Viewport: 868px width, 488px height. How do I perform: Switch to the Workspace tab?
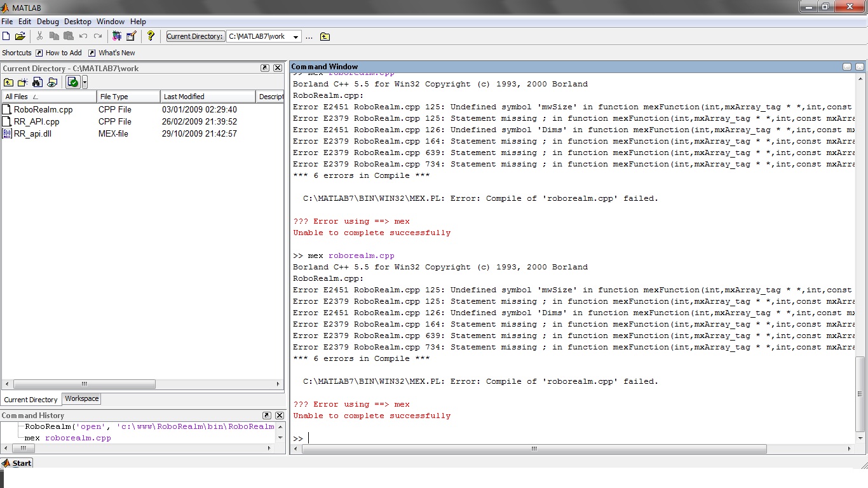(x=82, y=399)
